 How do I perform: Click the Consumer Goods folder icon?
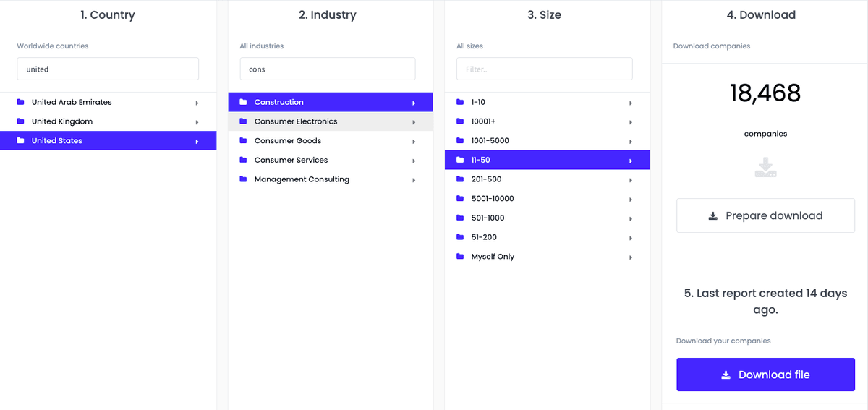point(243,141)
